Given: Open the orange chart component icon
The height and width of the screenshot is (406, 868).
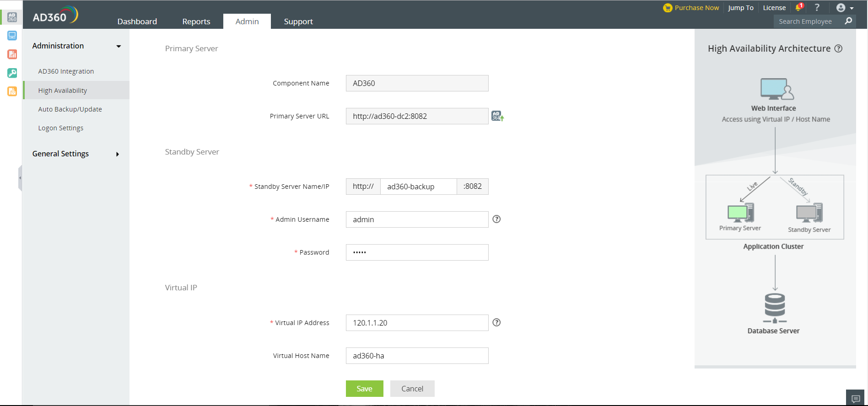Looking at the screenshot, I should pyautogui.click(x=12, y=54).
